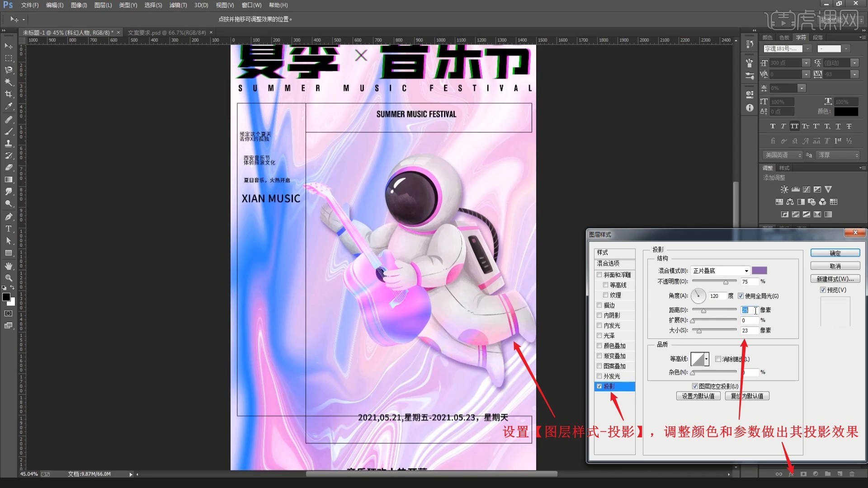
Task: Select the Zoom tool
Action: pyautogui.click(x=9, y=278)
